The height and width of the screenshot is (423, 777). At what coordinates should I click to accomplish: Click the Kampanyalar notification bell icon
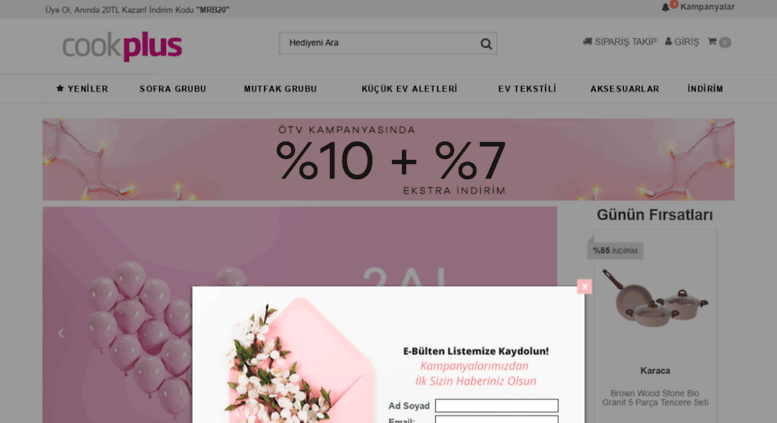point(665,7)
